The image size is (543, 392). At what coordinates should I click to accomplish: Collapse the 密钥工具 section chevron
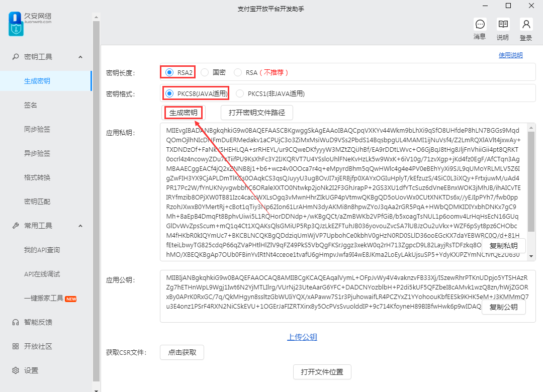[x=80, y=57]
